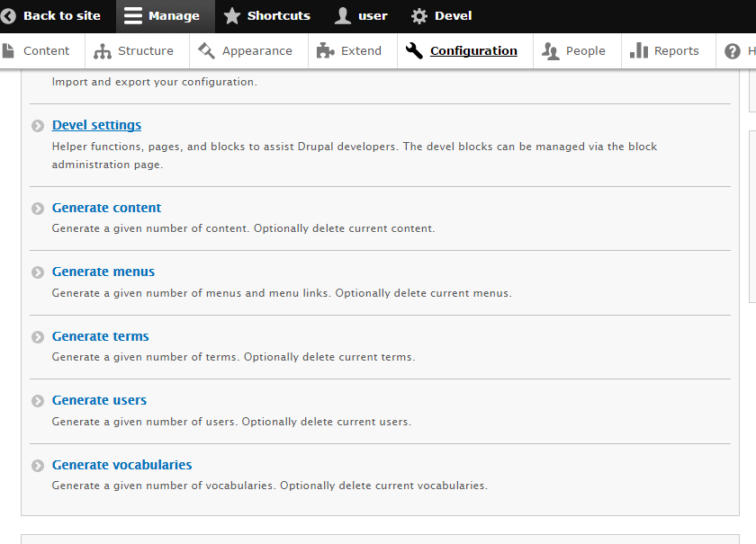Screen dimensions: 756x544
Task: Click the arrow bullet beside Generate content
Action: [38, 208]
